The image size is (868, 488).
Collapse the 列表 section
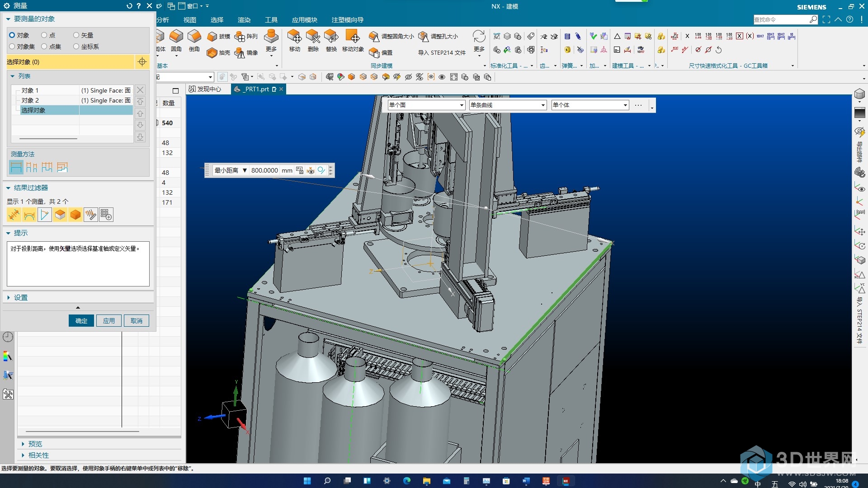13,76
